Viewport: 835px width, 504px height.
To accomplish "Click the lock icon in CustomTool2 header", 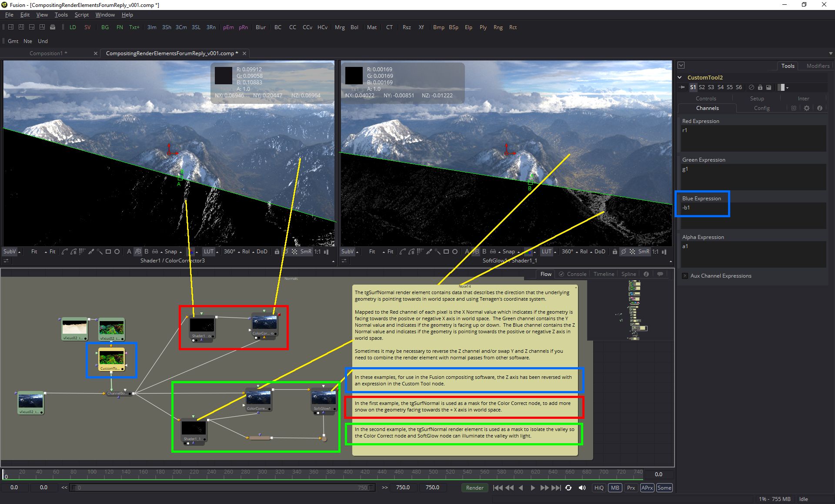I will [760, 87].
